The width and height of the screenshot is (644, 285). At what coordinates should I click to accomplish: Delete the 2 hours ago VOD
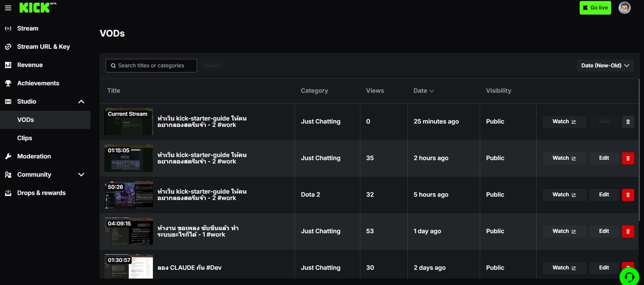click(x=628, y=158)
